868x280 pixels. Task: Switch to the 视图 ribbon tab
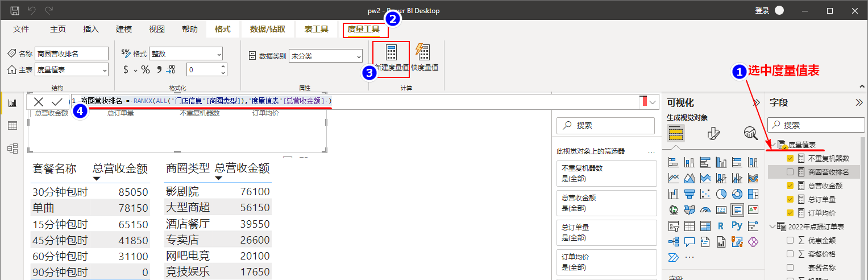point(157,29)
